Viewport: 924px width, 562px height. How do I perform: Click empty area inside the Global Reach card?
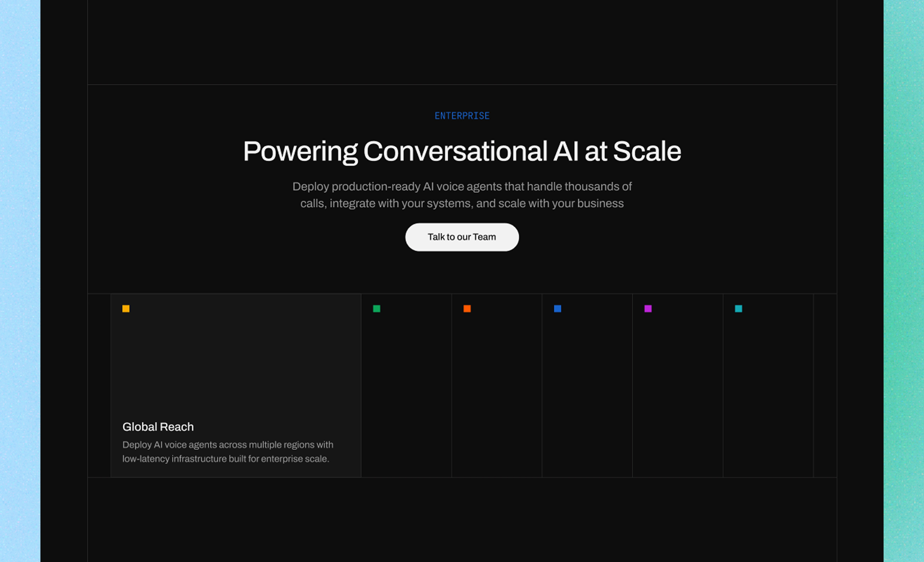click(x=235, y=360)
